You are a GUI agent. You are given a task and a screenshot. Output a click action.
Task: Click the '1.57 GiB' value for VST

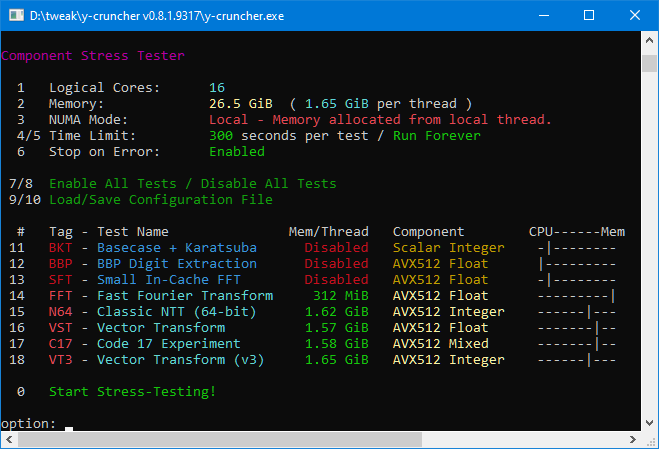337,327
